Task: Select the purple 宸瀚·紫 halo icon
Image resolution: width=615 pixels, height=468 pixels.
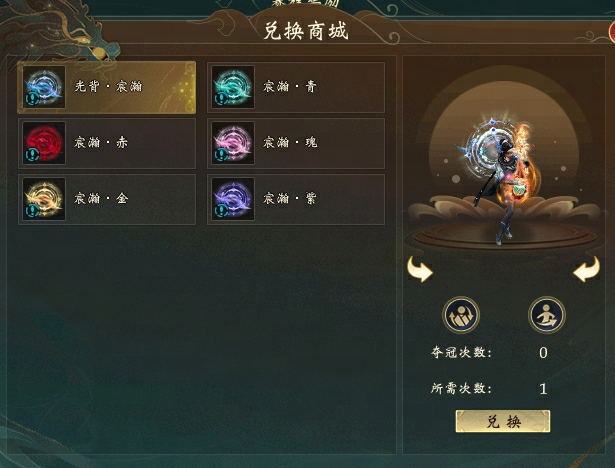Action: 233,198
